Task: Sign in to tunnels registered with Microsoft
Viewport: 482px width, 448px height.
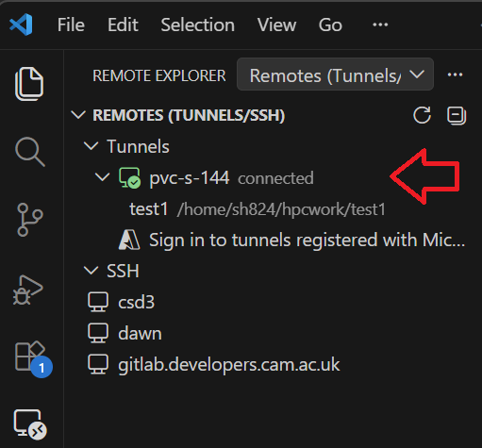Action: click(x=307, y=241)
